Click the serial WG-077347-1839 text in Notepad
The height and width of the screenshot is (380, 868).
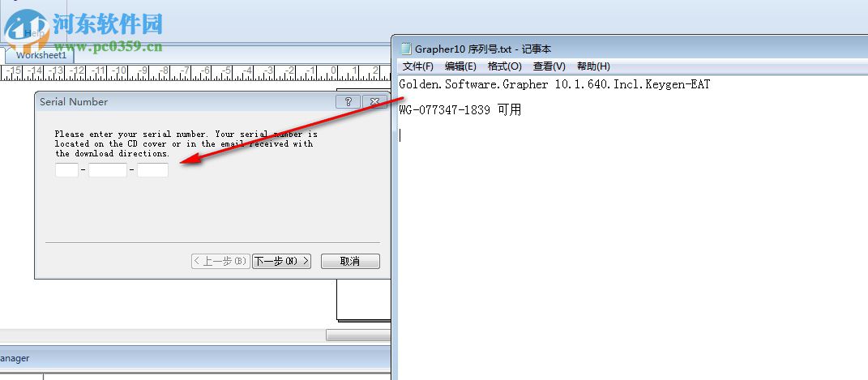[445, 110]
